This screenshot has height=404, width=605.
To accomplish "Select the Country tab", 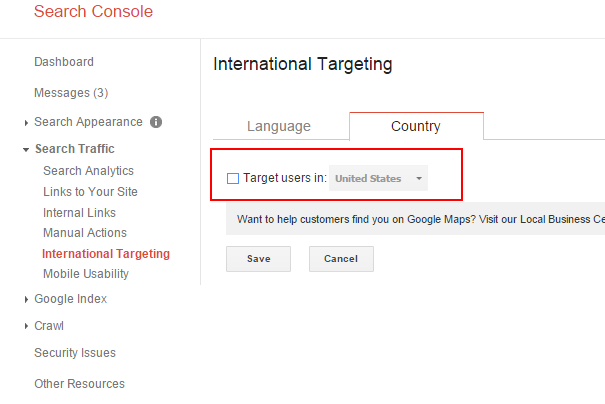I will pyautogui.click(x=416, y=126).
